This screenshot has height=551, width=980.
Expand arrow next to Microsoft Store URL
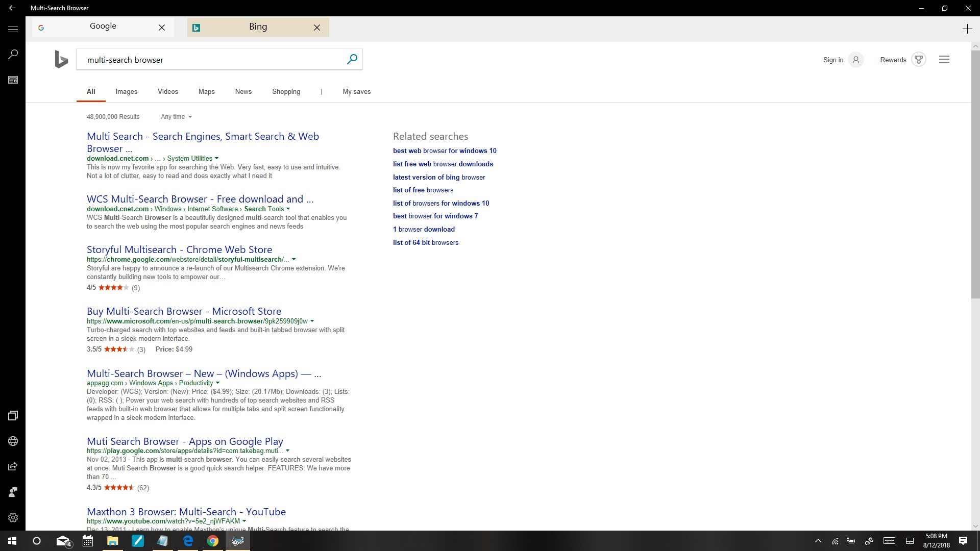click(x=312, y=321)
